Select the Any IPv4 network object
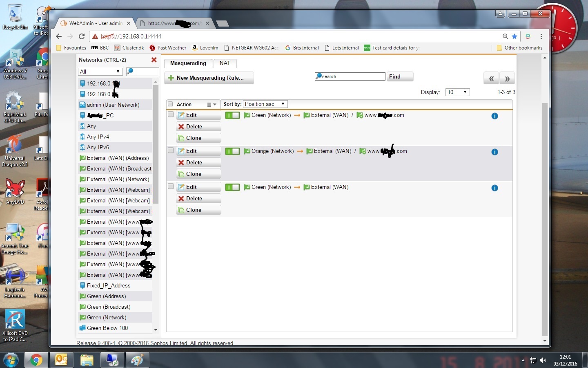Image resolution: width=588 pixels, height=368 pixels. point(115,137)
